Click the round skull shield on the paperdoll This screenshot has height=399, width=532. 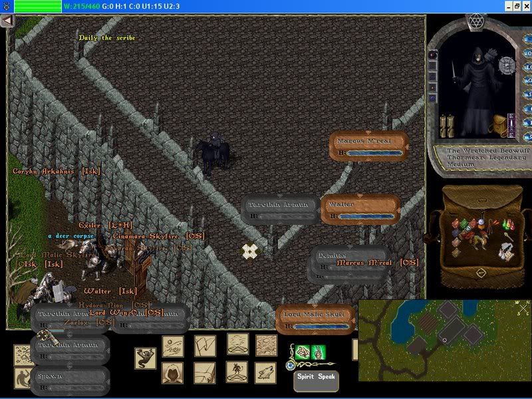[x=507, y=65]
